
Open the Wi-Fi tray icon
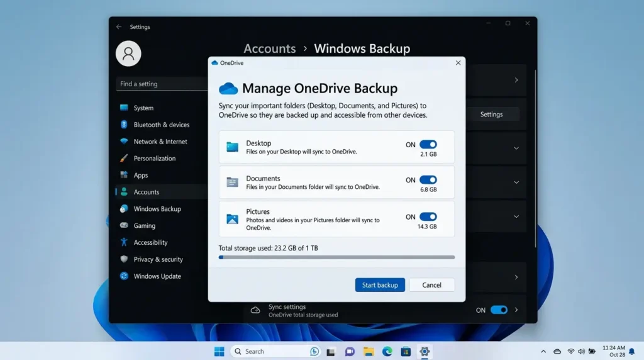pos(571,351)
